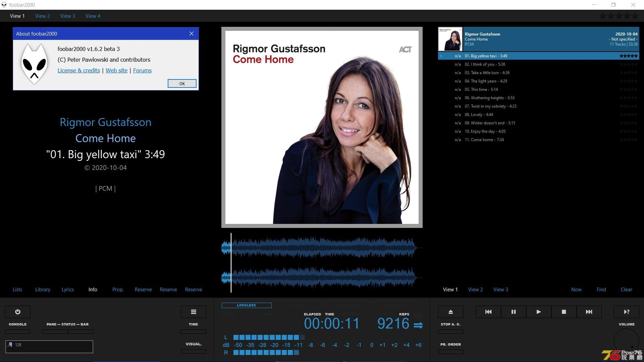Toggle the PANE — STATUS — BAR left indicator

(55, 331)
